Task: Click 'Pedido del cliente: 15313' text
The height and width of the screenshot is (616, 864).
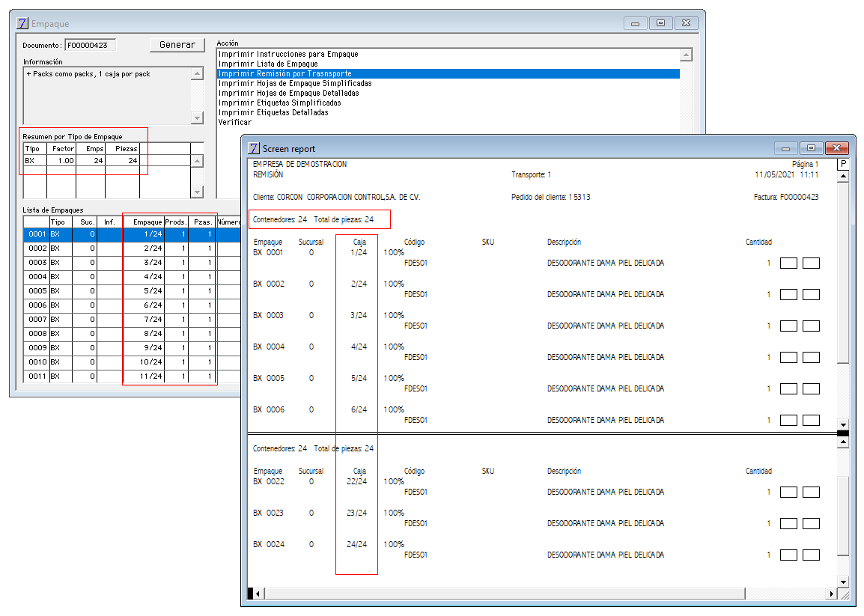Action: 550,198
